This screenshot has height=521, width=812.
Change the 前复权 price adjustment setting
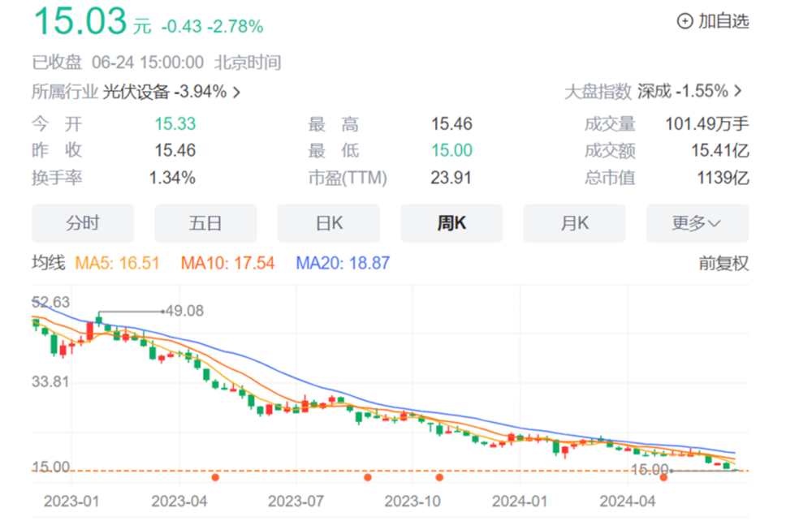(x=723, y=264)
